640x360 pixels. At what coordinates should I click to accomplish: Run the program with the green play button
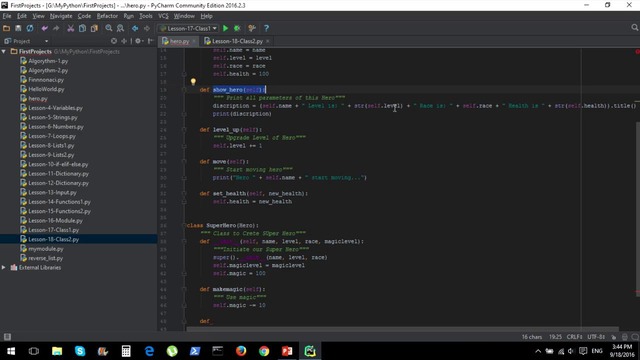225,28
